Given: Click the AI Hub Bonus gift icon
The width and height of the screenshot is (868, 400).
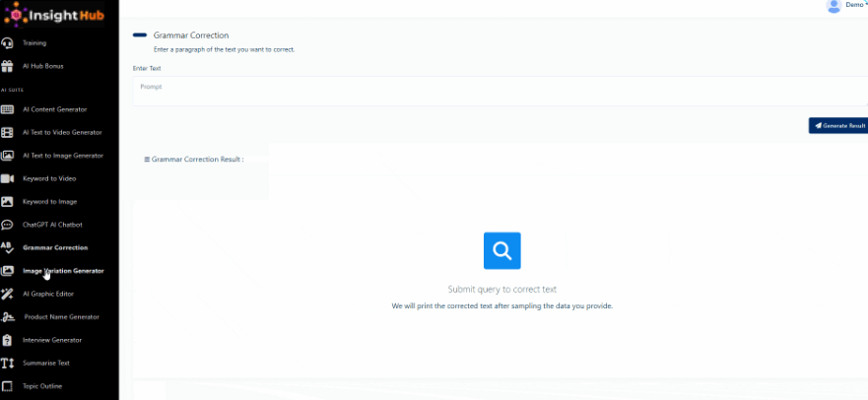Looking at the screenshot, I should pos(7,66).
